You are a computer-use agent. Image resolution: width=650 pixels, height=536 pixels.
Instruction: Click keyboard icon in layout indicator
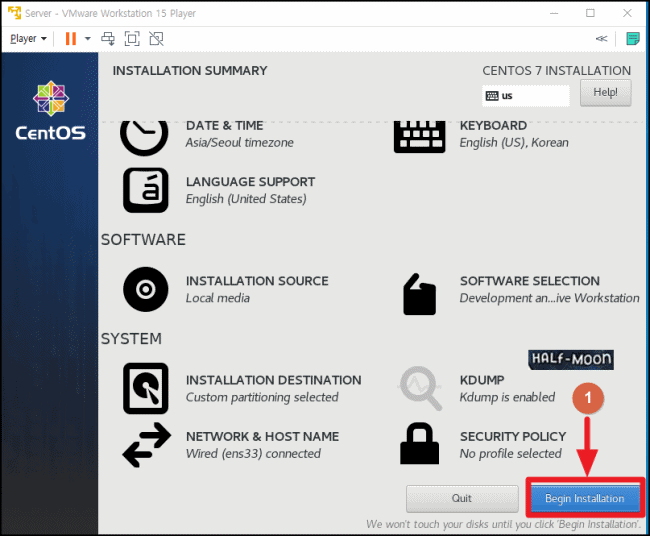pyautogui.click(x=492, y=96)
